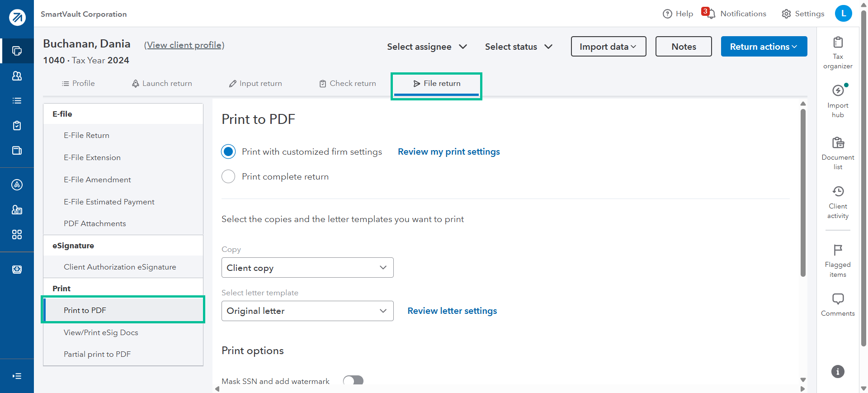
Task: Select Partial print to PDF item
Action: [123, 354]
